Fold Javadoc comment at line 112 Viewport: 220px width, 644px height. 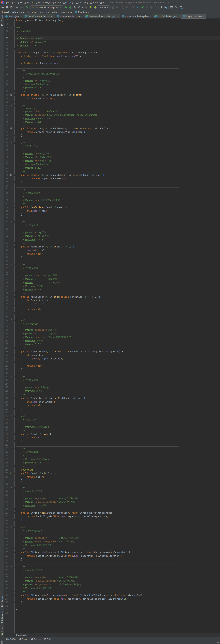(x=14, y=377)
